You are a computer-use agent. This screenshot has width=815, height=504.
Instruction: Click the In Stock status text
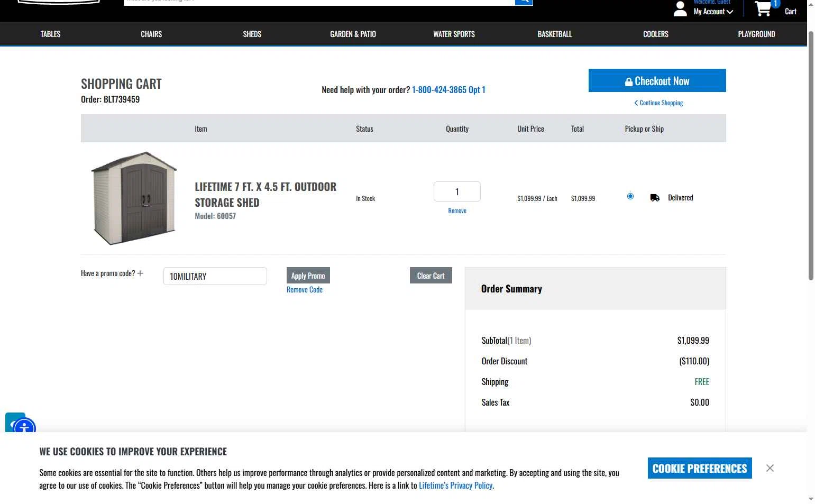point(365,199)
